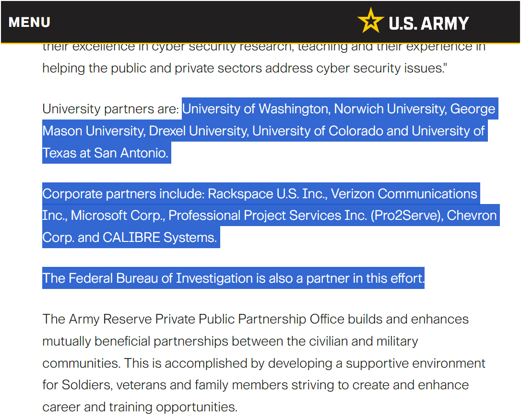Click the gold star Army logo icon

tap(370, 21)
